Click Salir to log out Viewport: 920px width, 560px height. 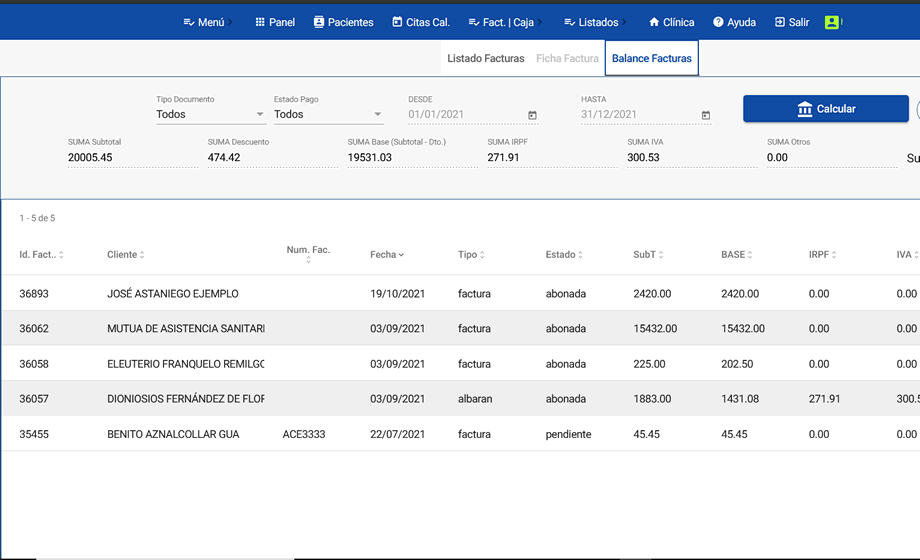(x=791, y=22)
